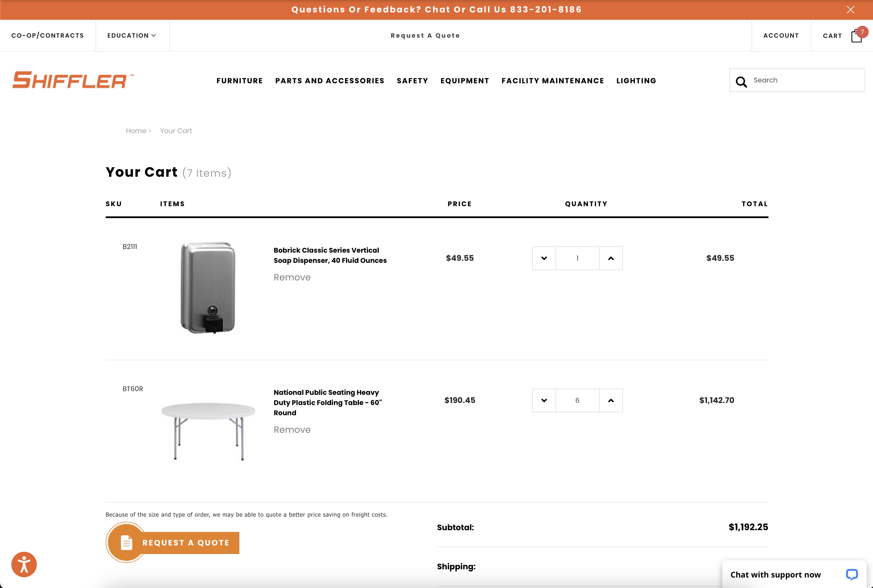Screen dimensions: 873x588
Task: Click the chat bubble support icon
Action: click(x=851, y=574)
